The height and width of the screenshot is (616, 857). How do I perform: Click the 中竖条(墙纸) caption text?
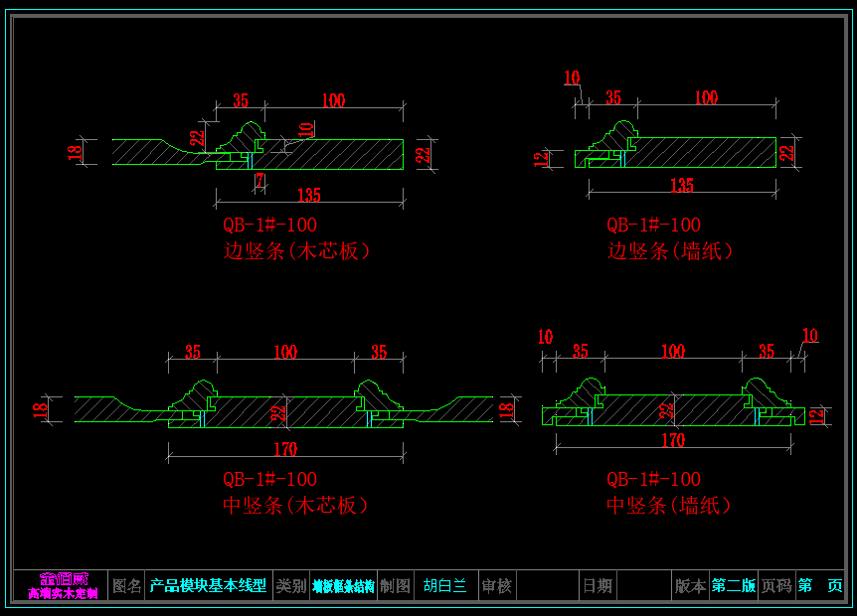tap(669, 506)
